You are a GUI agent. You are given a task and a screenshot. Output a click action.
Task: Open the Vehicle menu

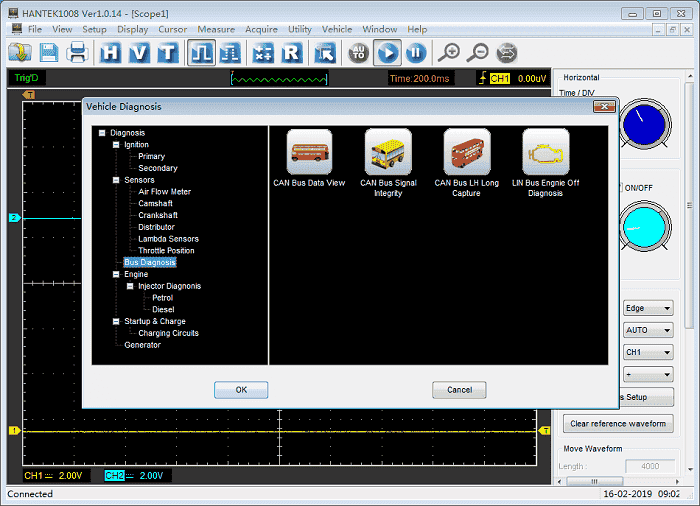tap(337, 29)
